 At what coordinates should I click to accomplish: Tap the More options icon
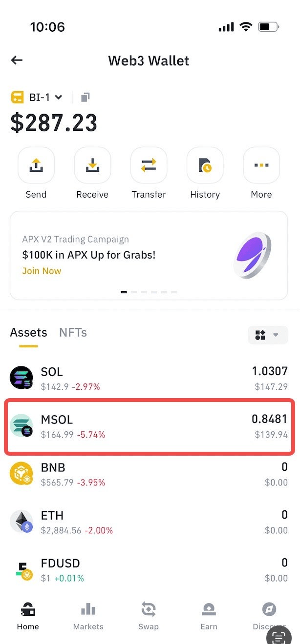[261, 165]
